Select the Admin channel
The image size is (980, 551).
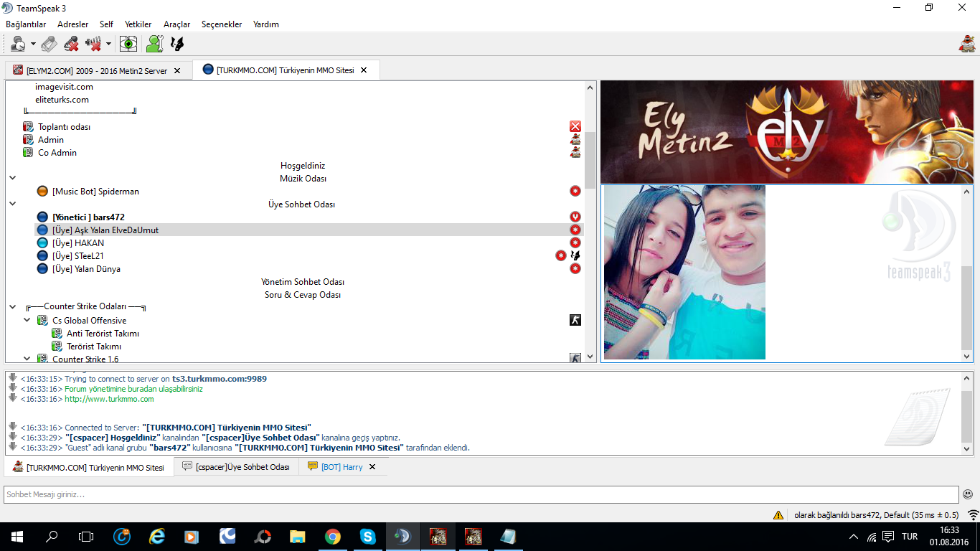51,140
